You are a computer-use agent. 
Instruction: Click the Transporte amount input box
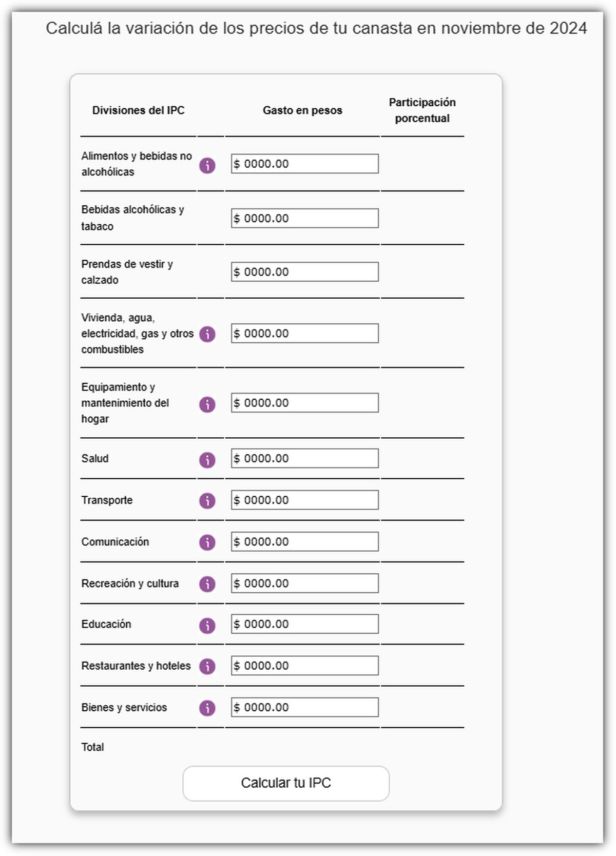pyautogui.click(x=305, y=499)
